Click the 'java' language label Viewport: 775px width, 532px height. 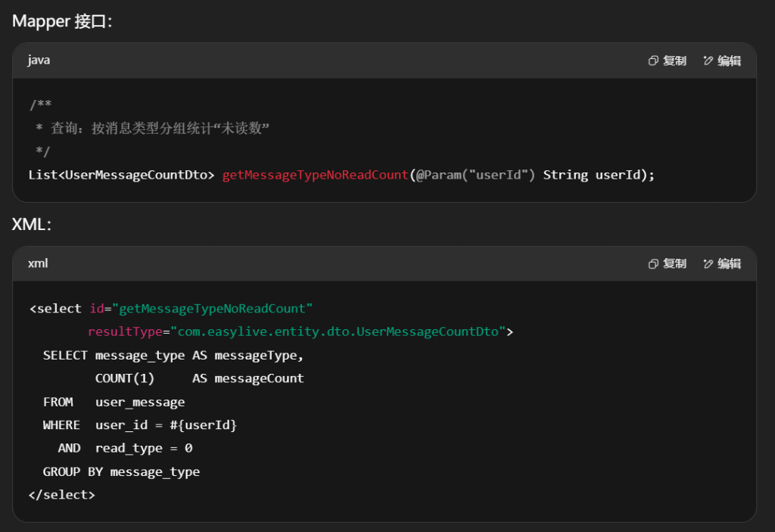click(39, 60)
